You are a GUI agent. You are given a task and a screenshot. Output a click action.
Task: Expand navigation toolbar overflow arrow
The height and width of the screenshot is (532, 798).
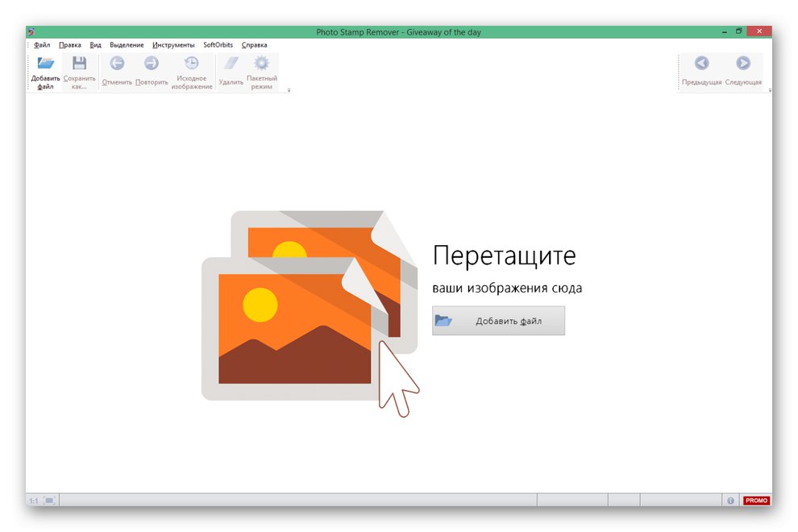pos(770,90)
